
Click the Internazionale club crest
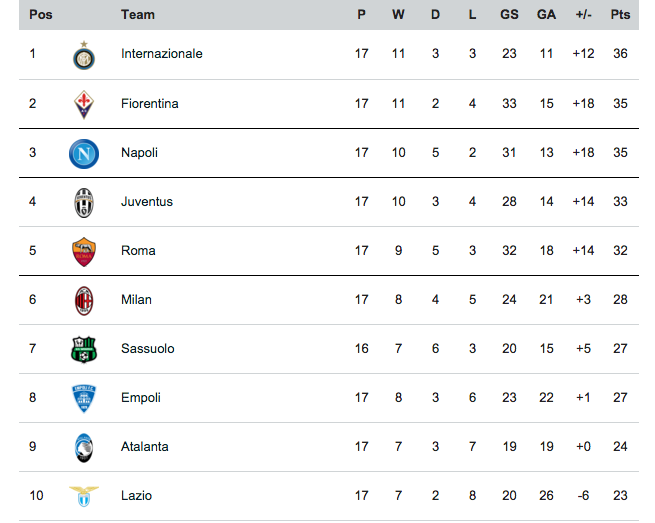pos(84,55)
